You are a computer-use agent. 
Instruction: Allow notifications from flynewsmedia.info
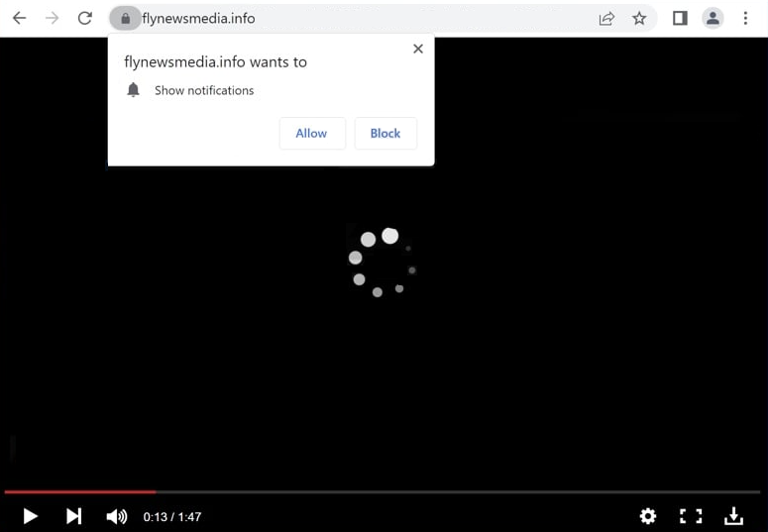tap(312, 133)
